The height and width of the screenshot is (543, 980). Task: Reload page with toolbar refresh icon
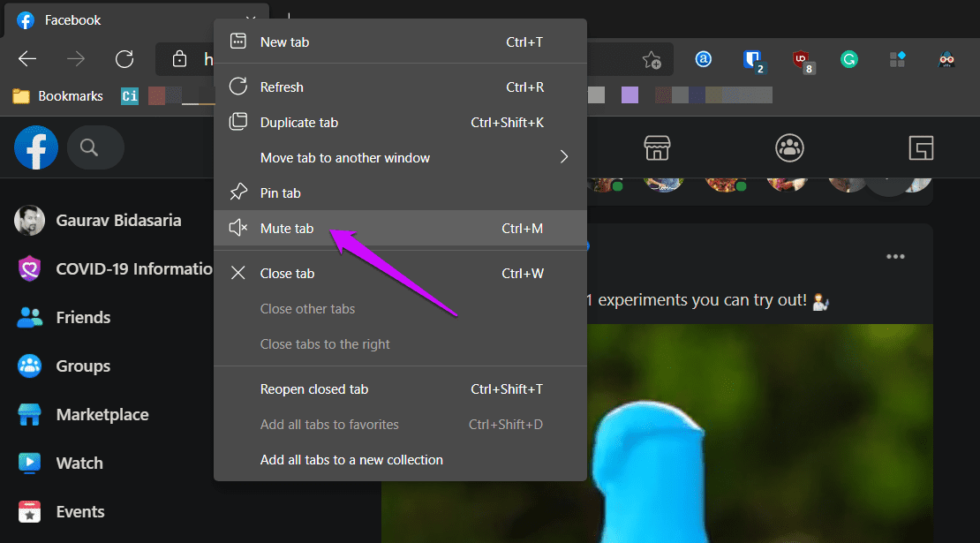click(124, 59)
